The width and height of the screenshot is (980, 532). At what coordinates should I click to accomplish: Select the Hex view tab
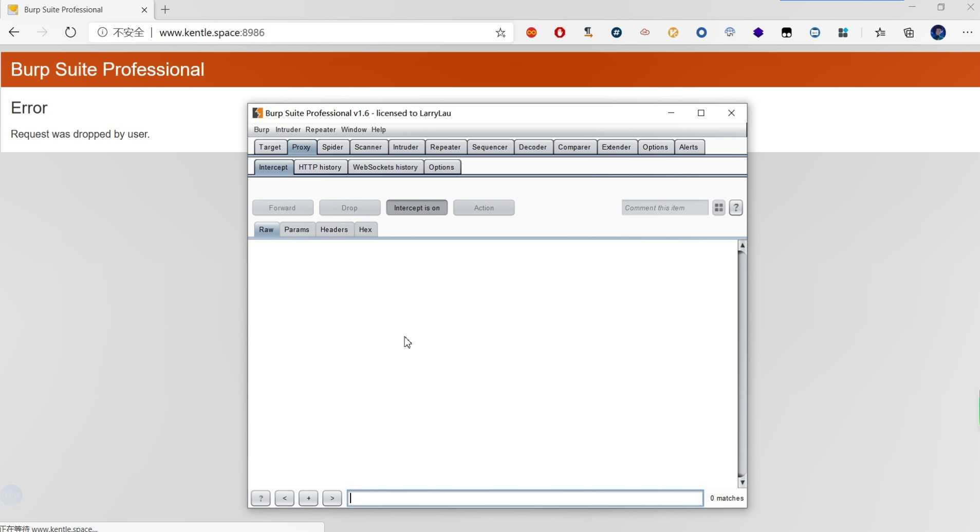pyautogui.click(x=365, y=229)
